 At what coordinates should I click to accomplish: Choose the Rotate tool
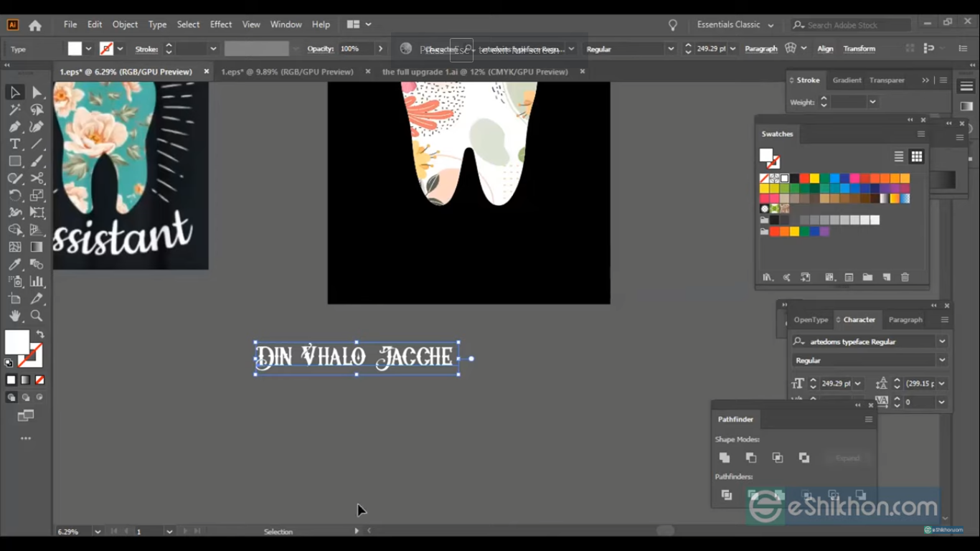point(14,195)
